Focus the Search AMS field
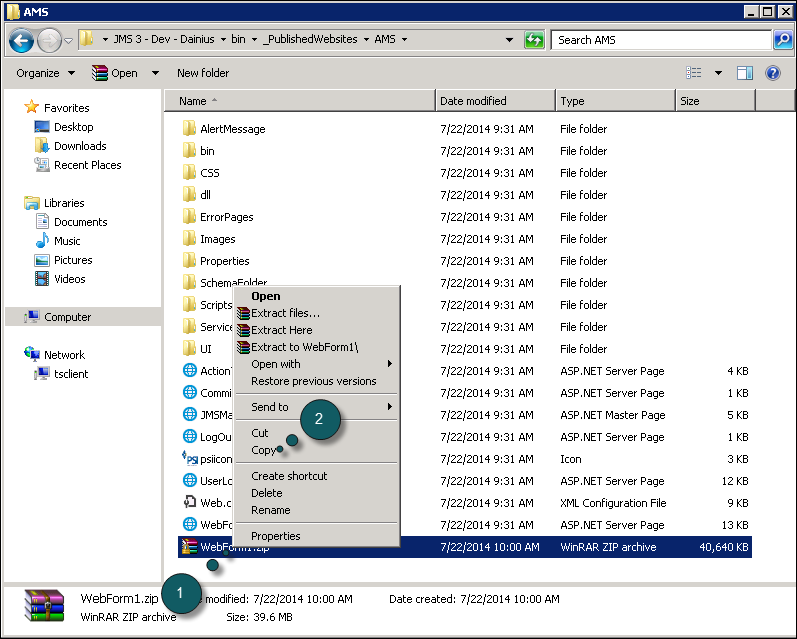 click(x=661, y=40)
